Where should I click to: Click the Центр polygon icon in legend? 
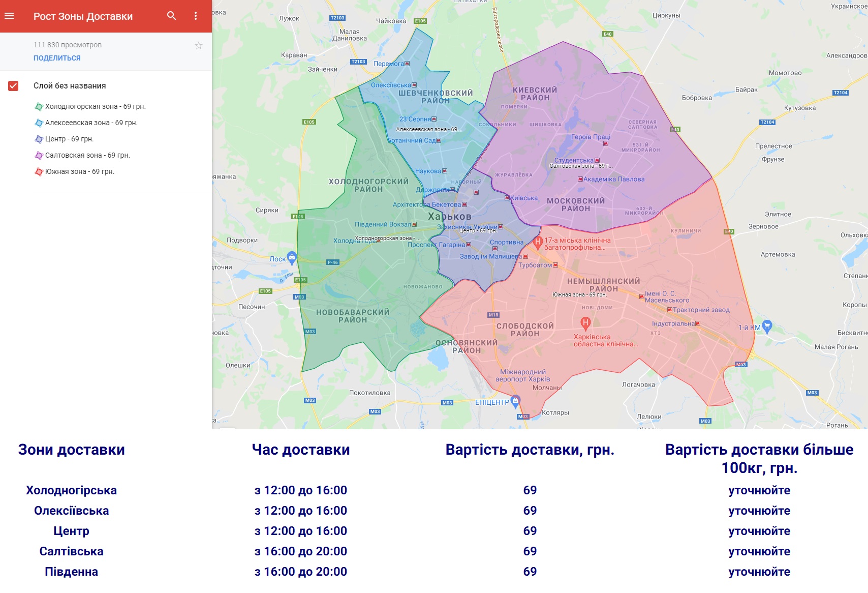point(39,139)
